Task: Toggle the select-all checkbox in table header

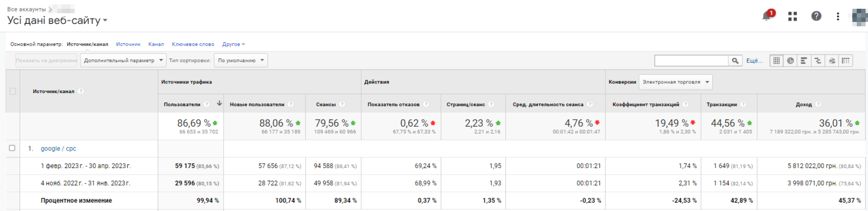Action: pos(13,91)
